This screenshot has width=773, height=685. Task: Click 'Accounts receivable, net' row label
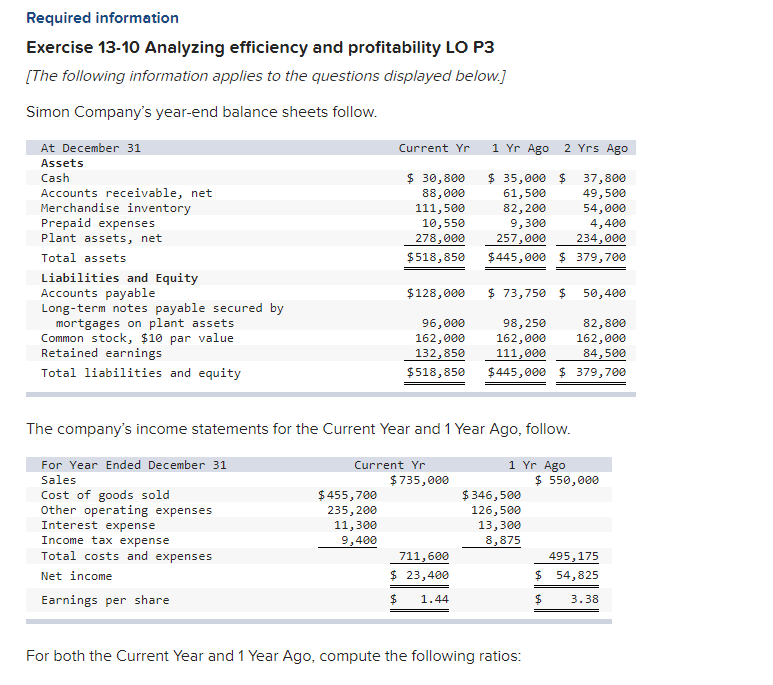click(x=127, y=193)
